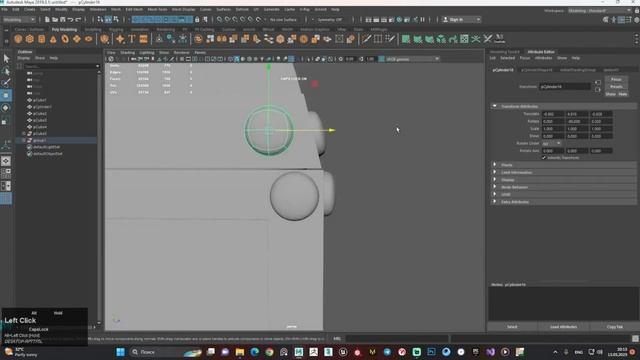Open Chrome from the Windows taskbar

coord(269,352)
